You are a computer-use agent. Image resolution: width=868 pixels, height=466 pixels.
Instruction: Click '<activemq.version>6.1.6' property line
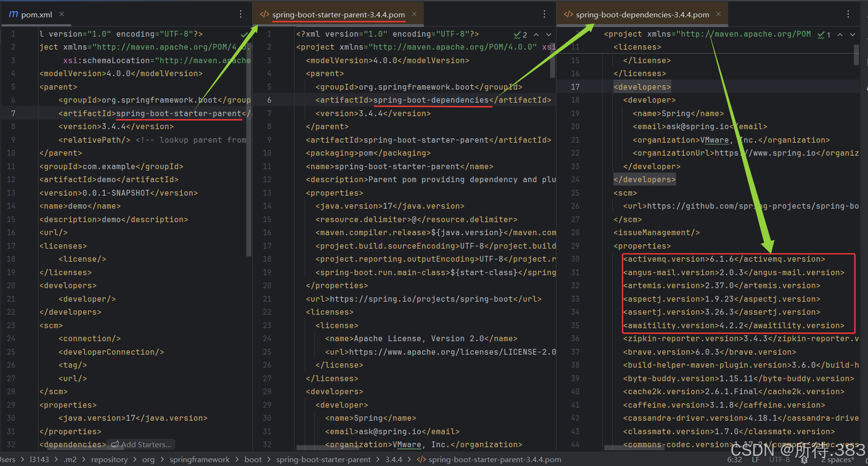point(724,259)
